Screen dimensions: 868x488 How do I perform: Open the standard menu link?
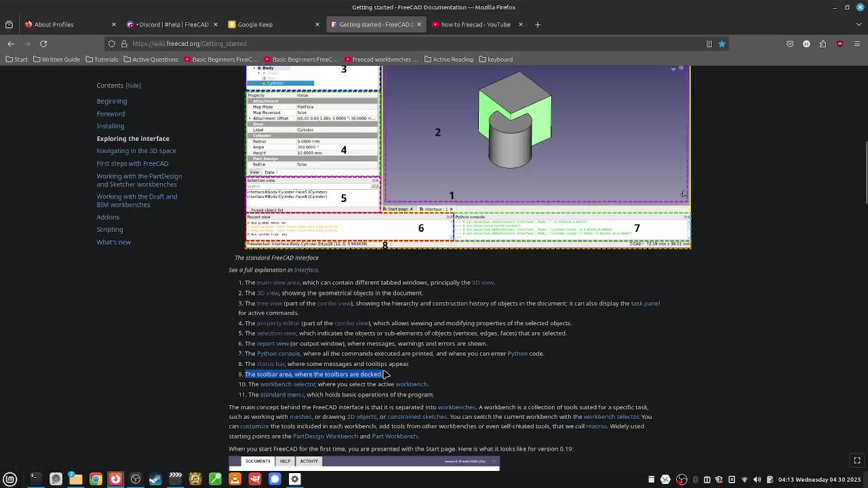coord(281,394)
